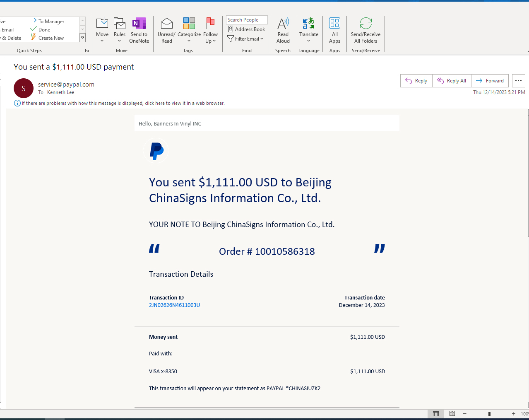
Task: Click the Order # 10010586318 note
Action: 267,251
